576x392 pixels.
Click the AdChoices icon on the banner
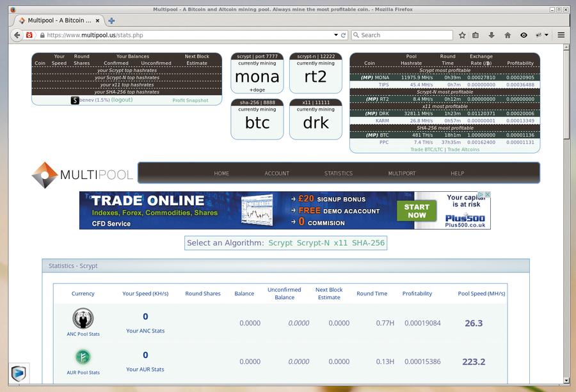[481, 194]
